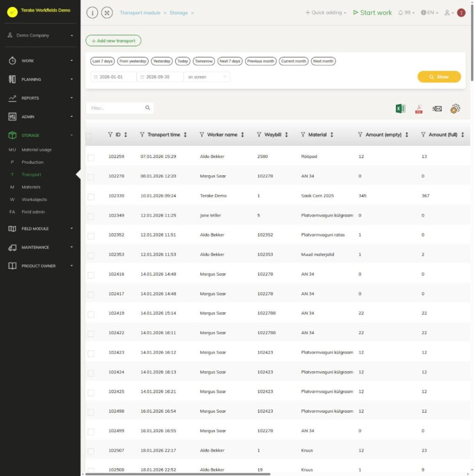Export table to Excel icon

(400, 108)
